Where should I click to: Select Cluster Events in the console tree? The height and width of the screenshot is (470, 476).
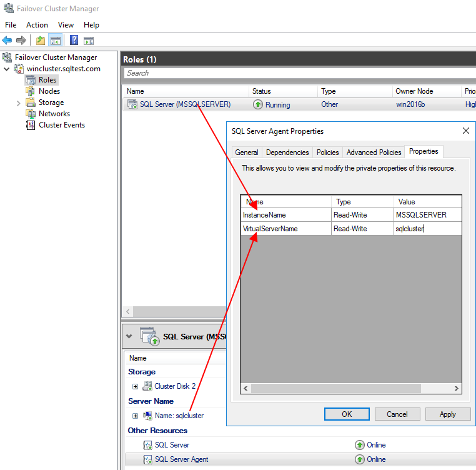(x=62, y=125)
